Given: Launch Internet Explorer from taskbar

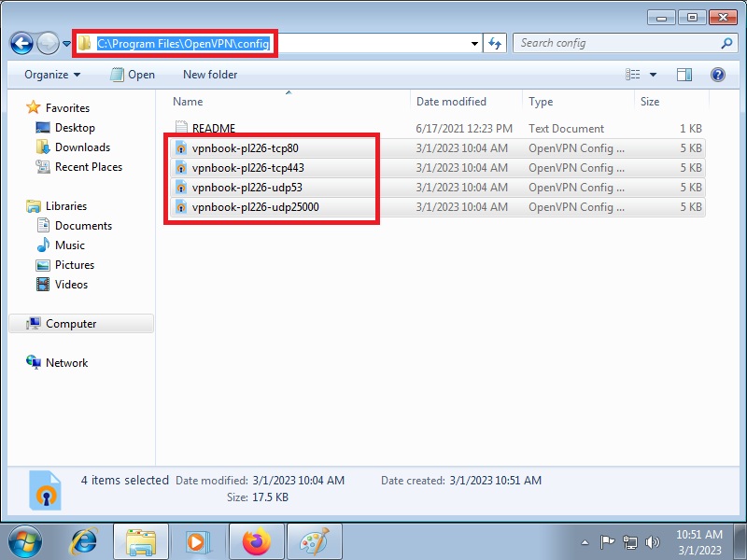Looking at the screenshot, I should click(x=85, y=540).
